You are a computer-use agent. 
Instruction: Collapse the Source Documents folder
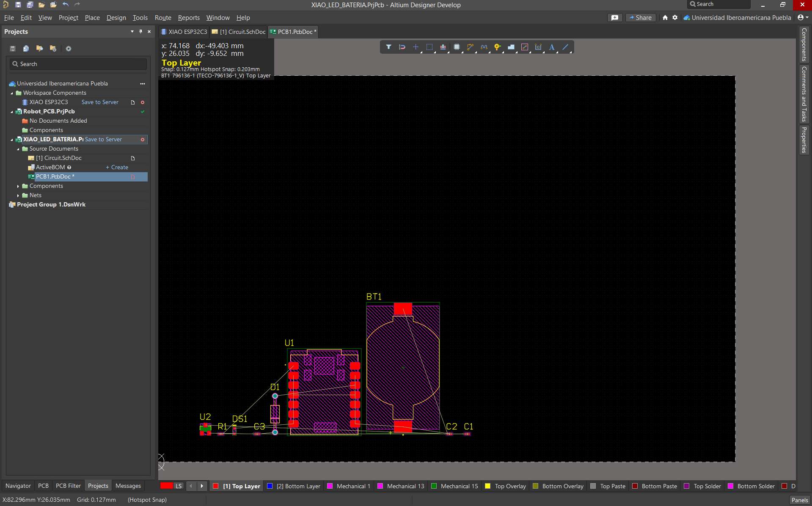[18, 148]
